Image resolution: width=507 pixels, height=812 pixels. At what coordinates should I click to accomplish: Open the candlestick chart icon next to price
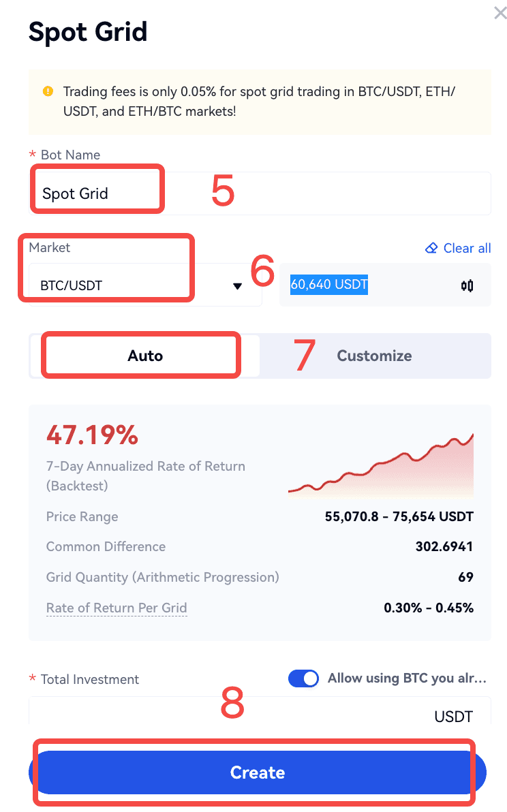(x=467, y=285)
